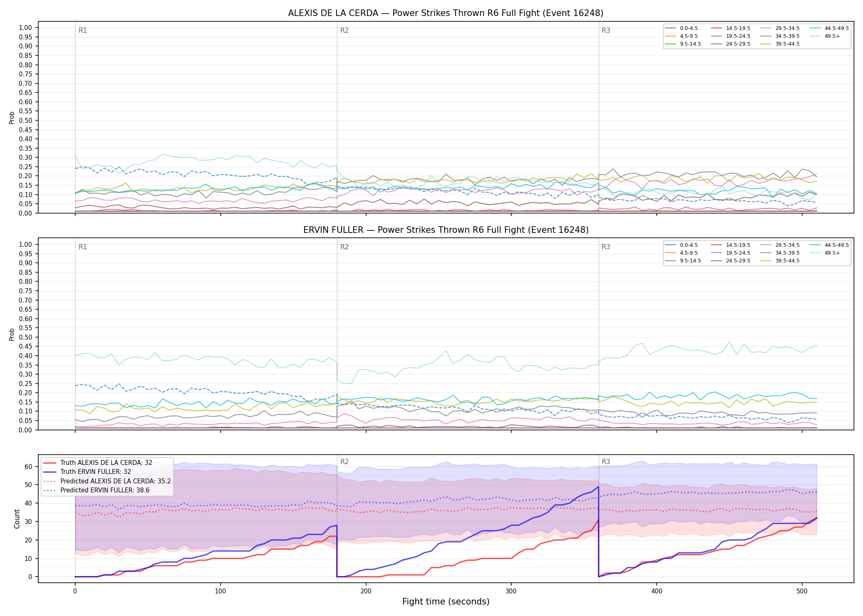The width and height of the screenshot is (863, 616).
Task: Select the 0.0-4.5 legend entry in Alexis chart
Action: (681, 28)
